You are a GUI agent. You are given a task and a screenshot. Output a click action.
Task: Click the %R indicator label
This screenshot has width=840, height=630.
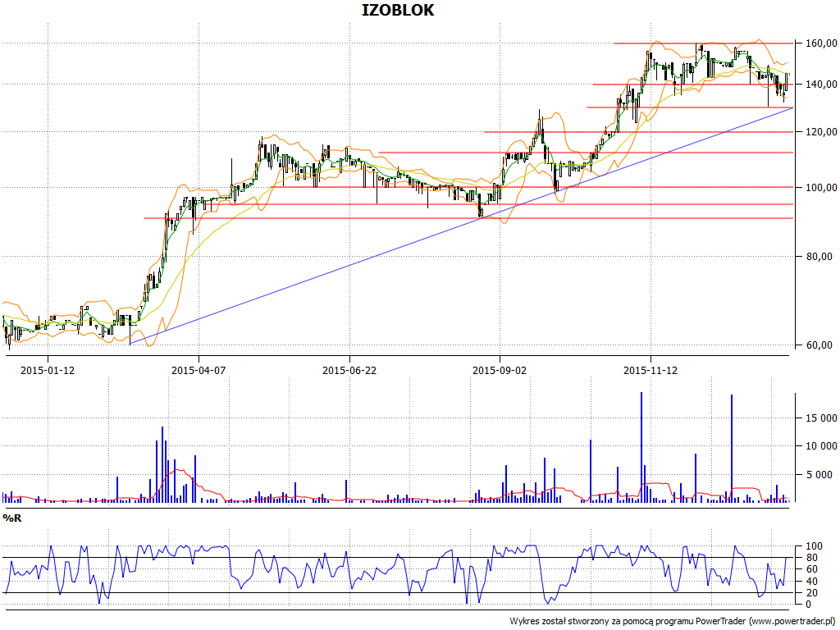click(x=11, y=518)
